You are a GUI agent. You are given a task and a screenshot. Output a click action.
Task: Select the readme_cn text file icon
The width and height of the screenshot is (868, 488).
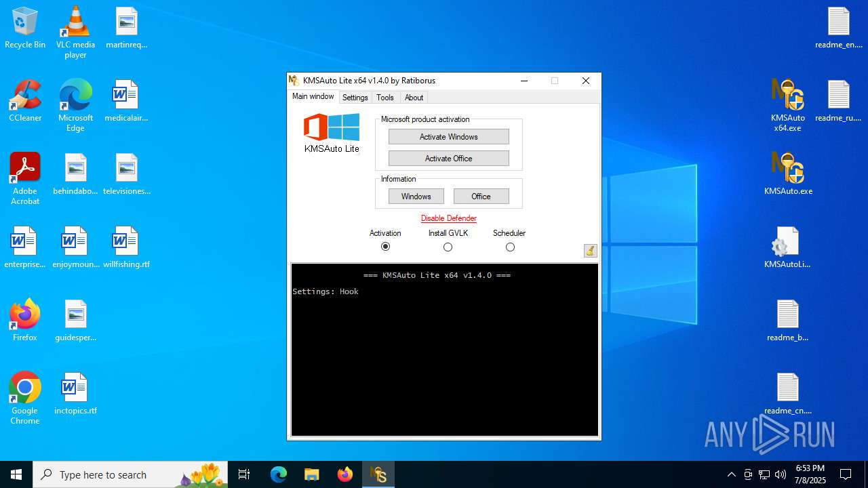pyautogui.click(x=788, y=394)
